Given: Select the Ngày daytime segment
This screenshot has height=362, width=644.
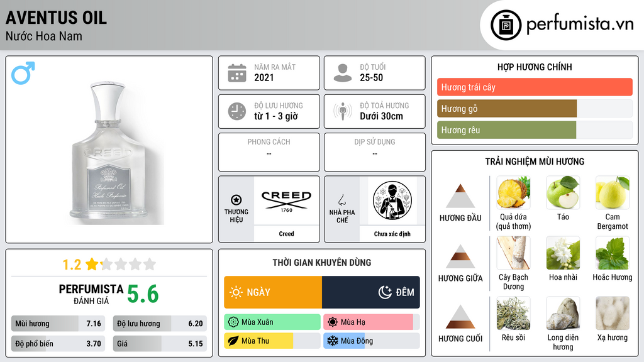Looking at the screenshot, I should coord(273,292).
